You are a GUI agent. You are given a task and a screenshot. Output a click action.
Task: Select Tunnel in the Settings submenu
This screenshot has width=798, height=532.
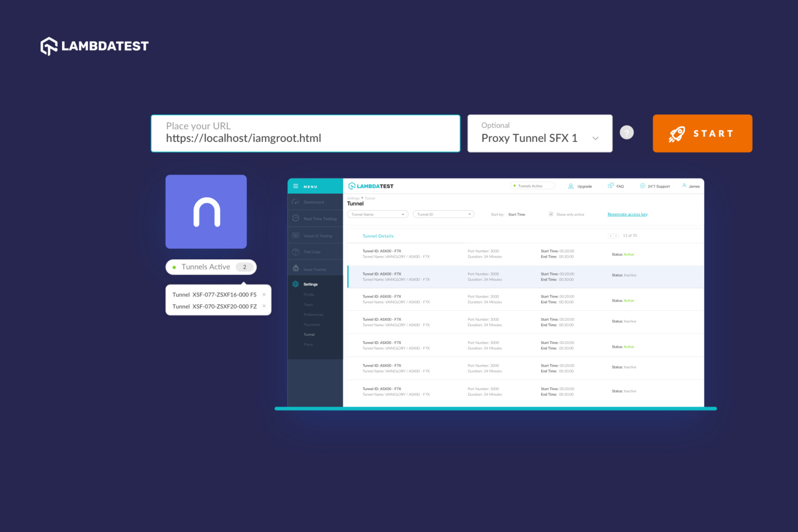(x=309, y=335)
